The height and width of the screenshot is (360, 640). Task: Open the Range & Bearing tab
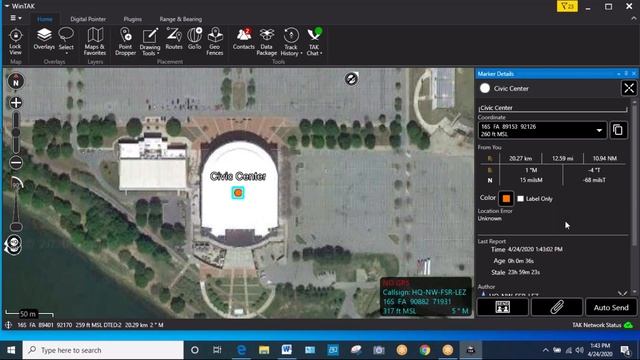(180, 19)
